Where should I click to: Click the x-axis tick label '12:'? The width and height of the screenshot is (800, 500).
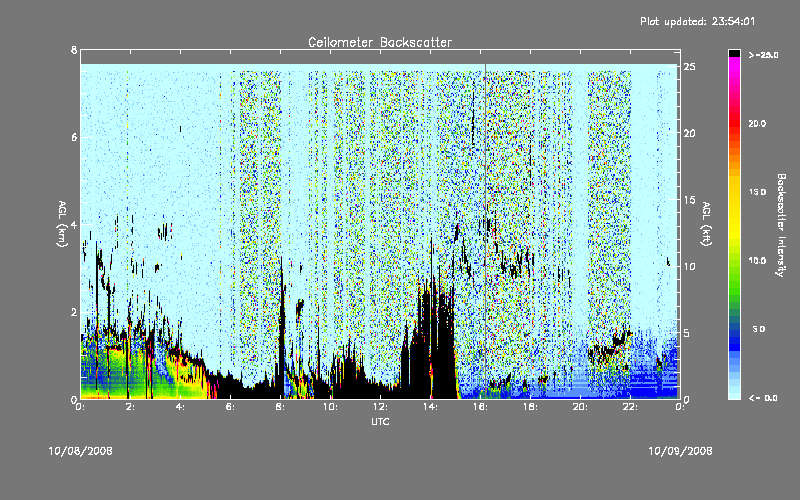point(380,407)
